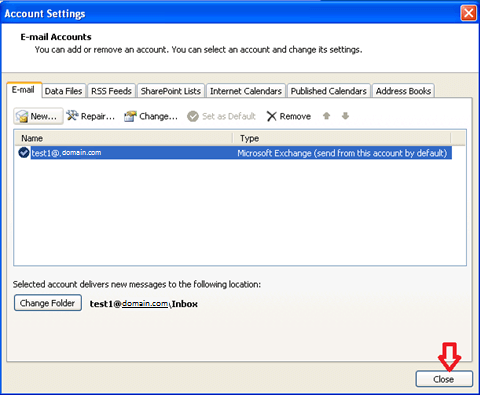Select the SharePoint Lists tab
The image size is (480, 395).
click(171, 91)
